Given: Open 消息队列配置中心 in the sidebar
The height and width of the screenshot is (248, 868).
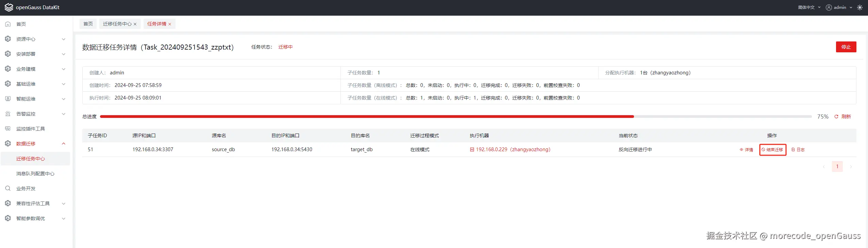Looking at the screenshot, I should [x=35, y=174].
